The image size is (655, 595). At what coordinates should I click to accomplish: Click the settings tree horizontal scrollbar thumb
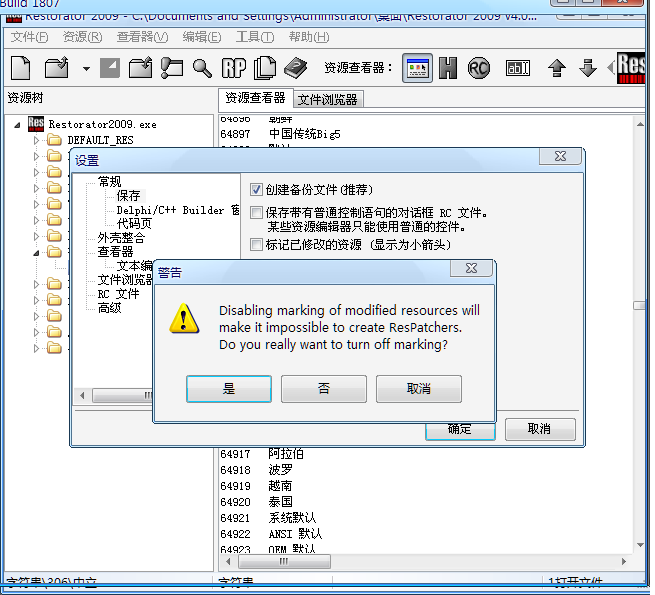pos(123,395)
